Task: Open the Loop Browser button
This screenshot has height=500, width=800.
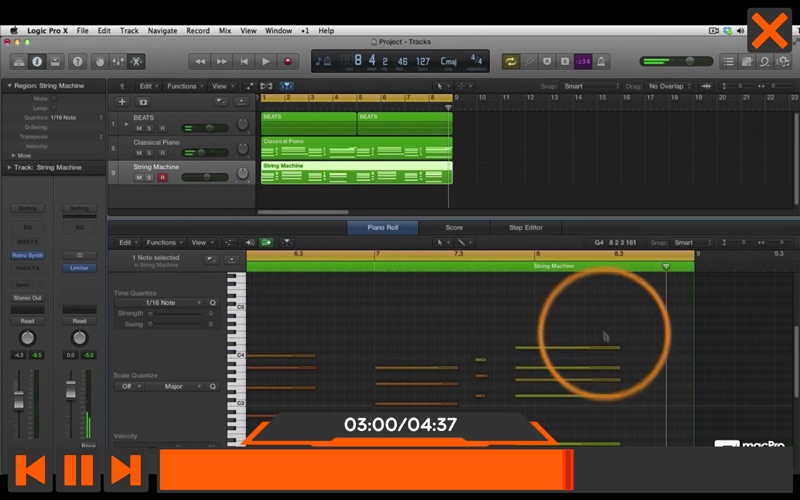Action: 764,62
